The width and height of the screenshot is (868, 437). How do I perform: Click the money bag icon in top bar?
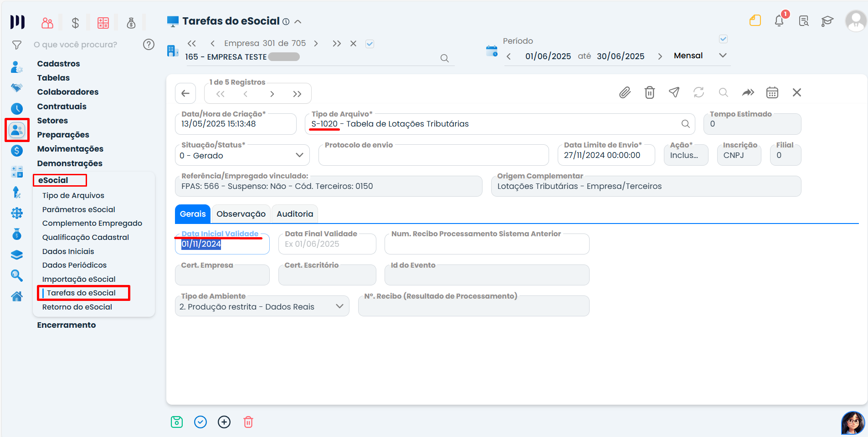click(x=131, y=23)
